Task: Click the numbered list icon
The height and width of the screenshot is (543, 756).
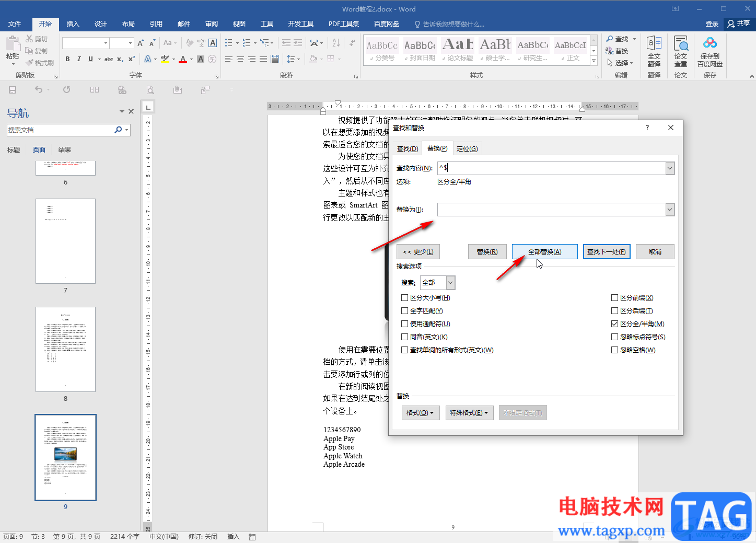Action: pos(247,43)
